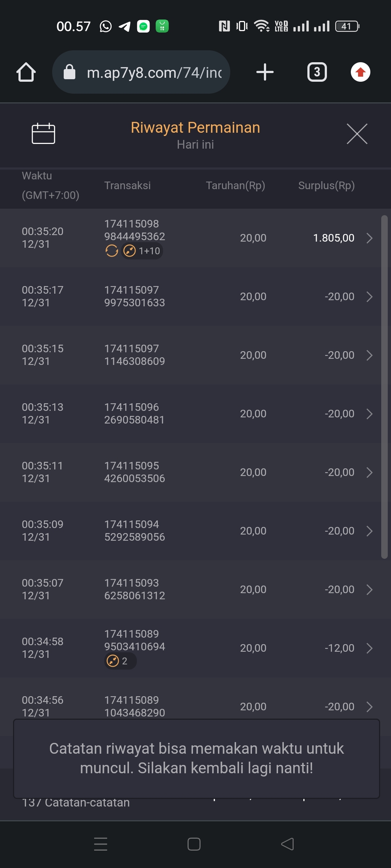The height and width of the screenshot is (868, 391).
Task: Tap the browser home icon
Action: [26, 72]
